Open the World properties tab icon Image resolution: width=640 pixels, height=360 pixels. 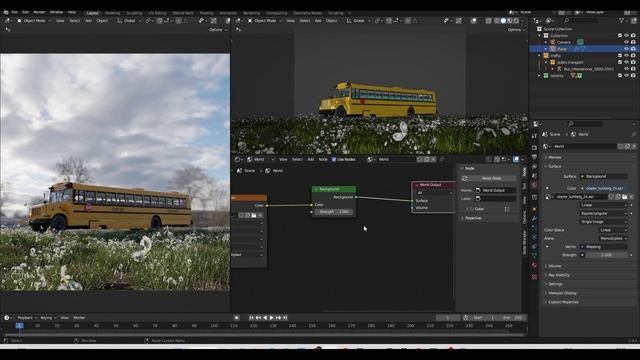(534, 185)
